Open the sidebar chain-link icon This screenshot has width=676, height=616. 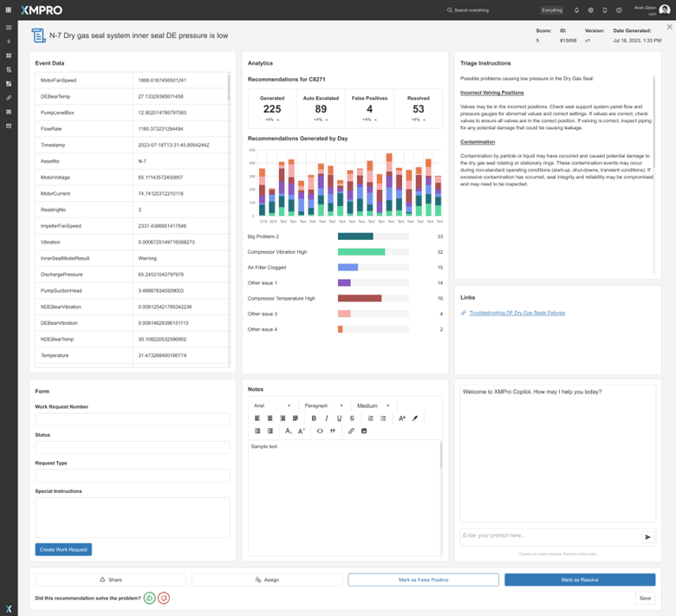(8, 98)
